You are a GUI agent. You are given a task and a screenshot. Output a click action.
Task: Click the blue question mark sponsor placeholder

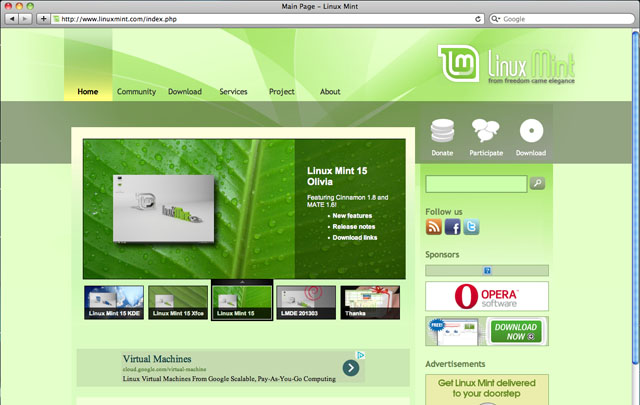[487, 270]
